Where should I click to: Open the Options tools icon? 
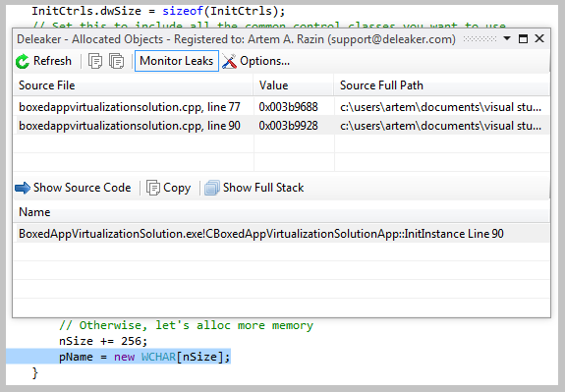pos(229,61)
